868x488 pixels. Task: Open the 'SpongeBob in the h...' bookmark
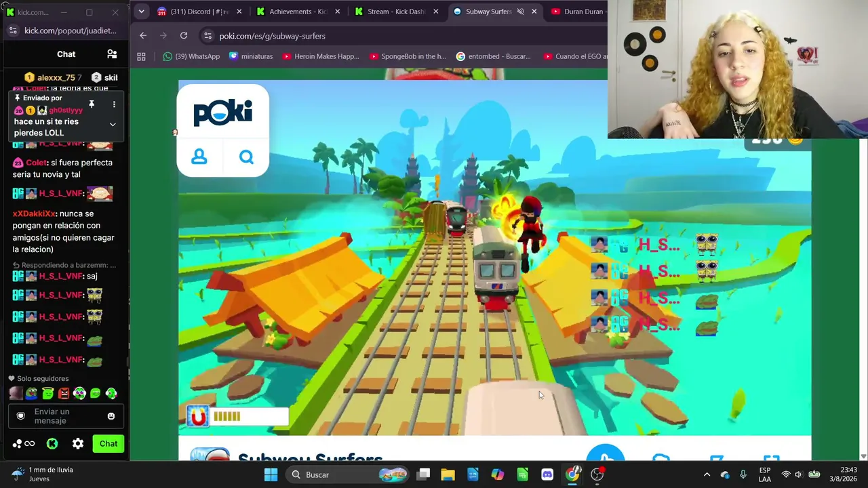408,56
